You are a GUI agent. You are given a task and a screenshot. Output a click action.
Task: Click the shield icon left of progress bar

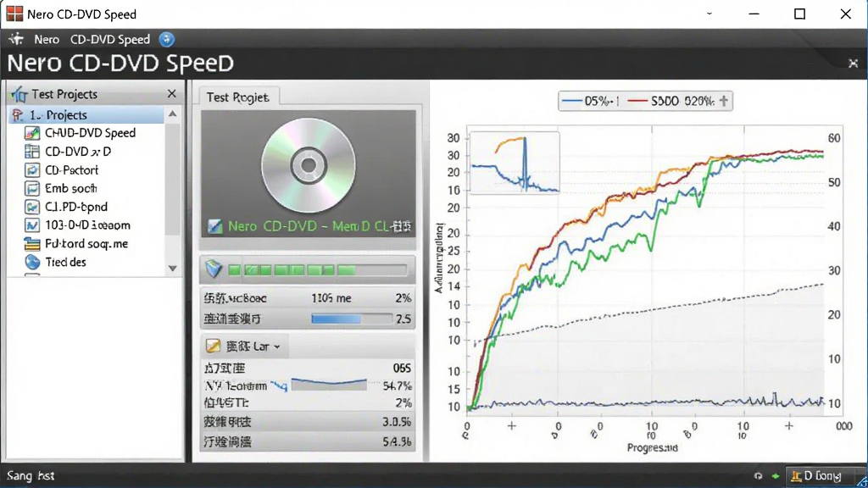[214, 269]
